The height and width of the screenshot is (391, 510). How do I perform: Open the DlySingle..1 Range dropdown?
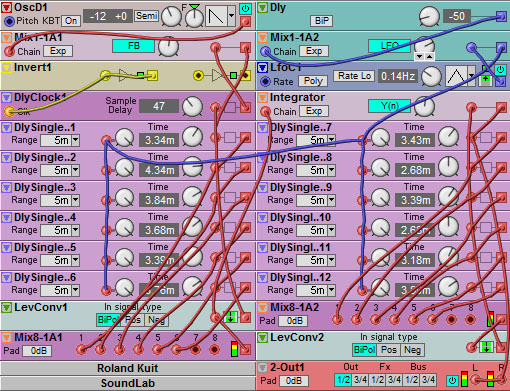pyautogui.click(x=76, y=140)
